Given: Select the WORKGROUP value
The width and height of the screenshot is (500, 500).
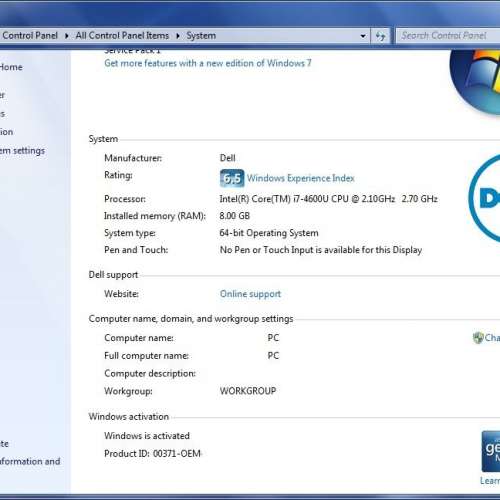Looking at the screenshot, I should (x=248, y=391).
